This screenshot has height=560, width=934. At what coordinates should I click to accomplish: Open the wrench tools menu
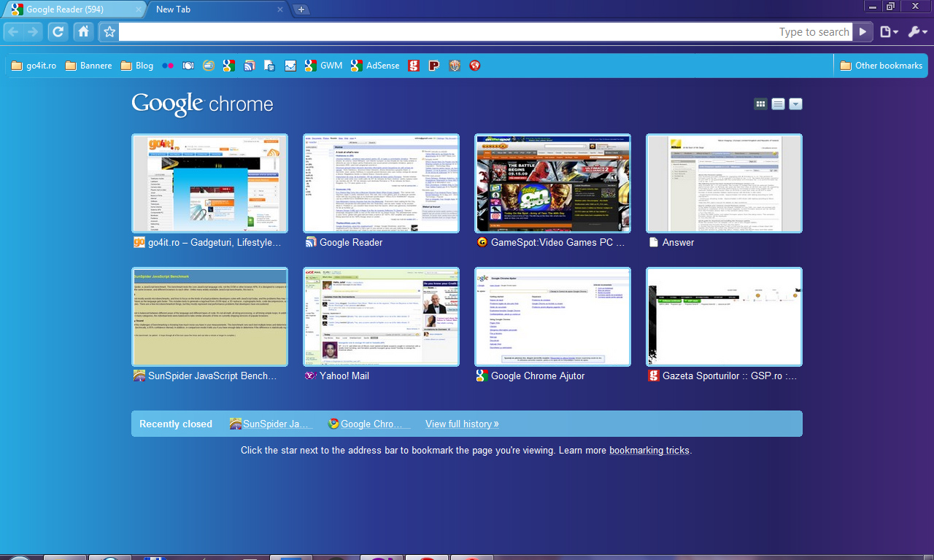tap(917, 32)
